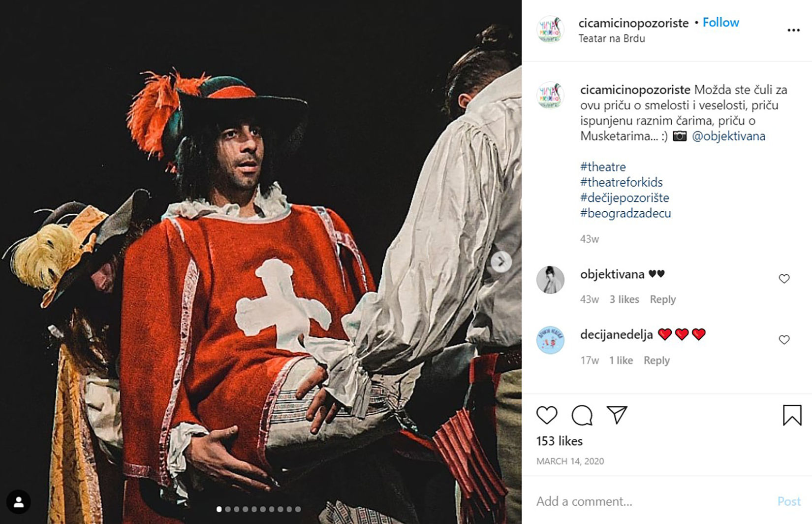Like objektivana's comment heart
This screenshot has width=812, height=524.
tap(784, 279)
